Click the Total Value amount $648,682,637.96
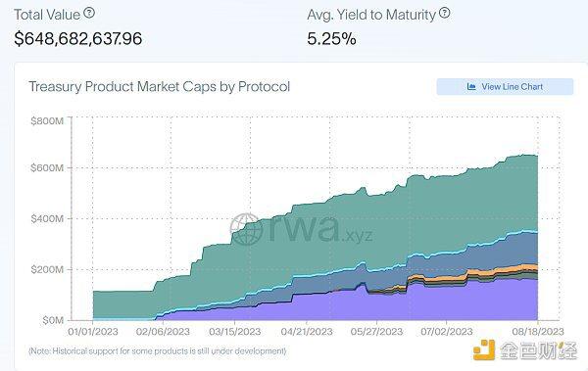Screen dimensions: 588x371 pos(78,38)
